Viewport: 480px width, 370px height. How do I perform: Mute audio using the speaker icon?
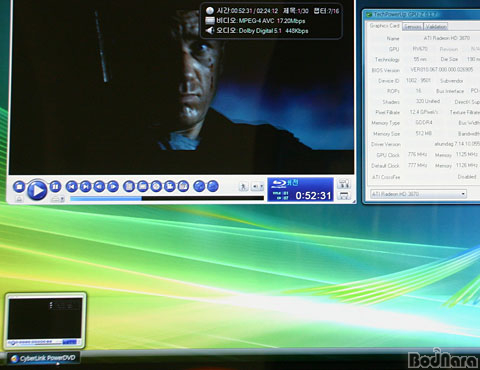(256, 187)
